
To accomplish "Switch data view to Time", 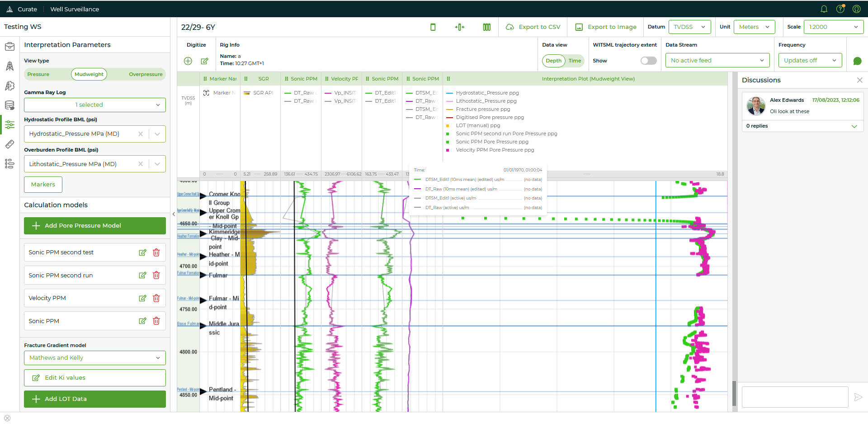I will coord(575,61).
